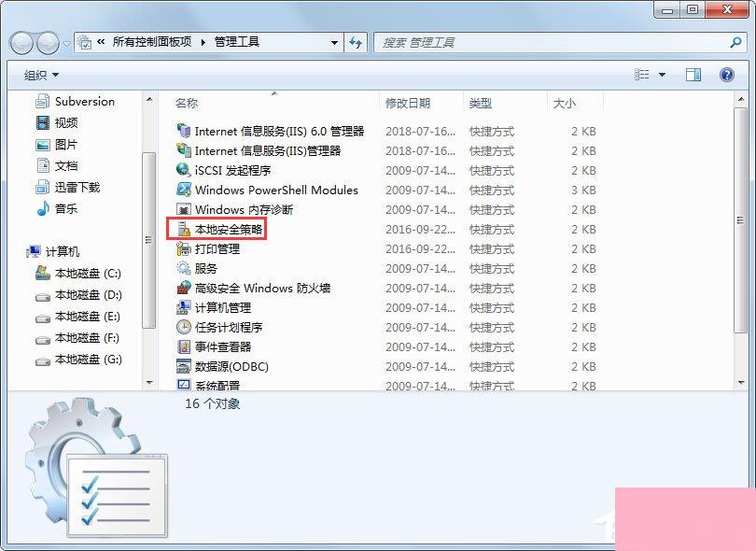Open 本地磁盘 (C:) in the sidebar
The width and height of the screenshot is (756, 551).
click(78, 273)
